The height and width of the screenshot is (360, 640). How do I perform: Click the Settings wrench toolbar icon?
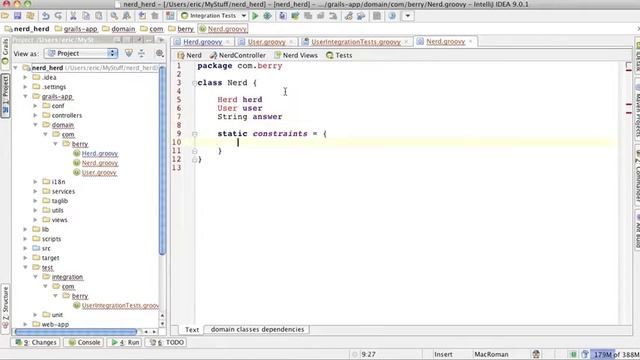point(348,16)
